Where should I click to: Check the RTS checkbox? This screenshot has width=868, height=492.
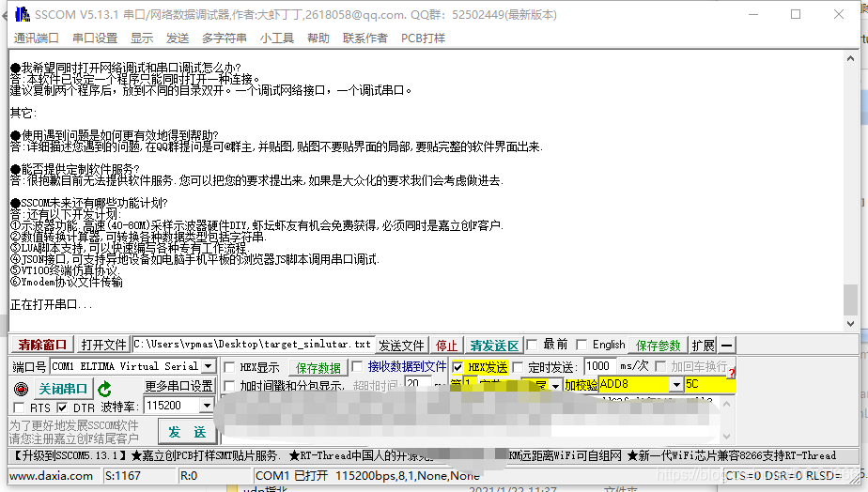(19, 407)
